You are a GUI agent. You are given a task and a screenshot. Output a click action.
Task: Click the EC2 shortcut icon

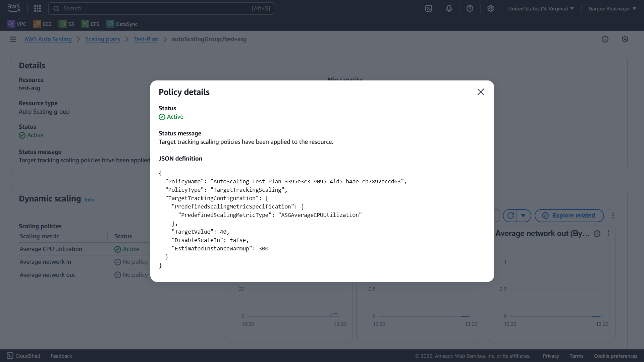pos(37,24)
